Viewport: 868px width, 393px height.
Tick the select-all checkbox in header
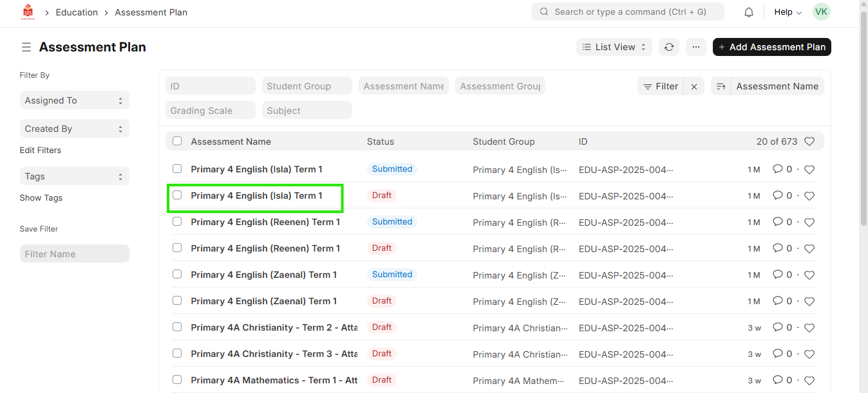pos(177,142)
